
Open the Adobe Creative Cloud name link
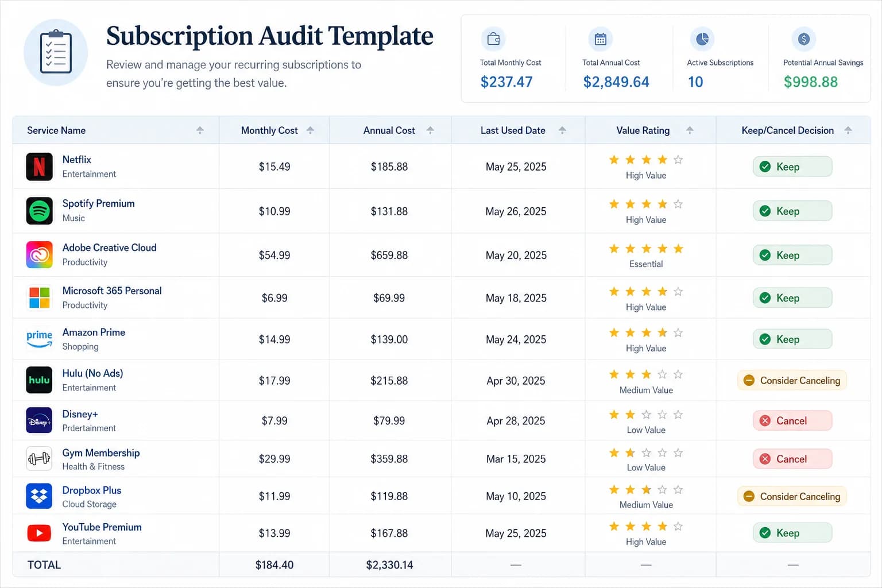109,247
